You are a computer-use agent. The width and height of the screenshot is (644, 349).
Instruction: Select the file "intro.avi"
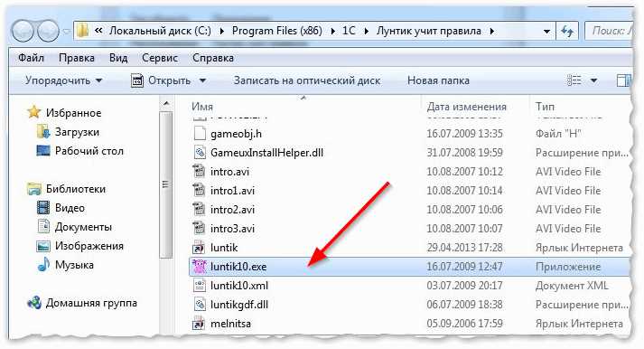tap(229, 172)
